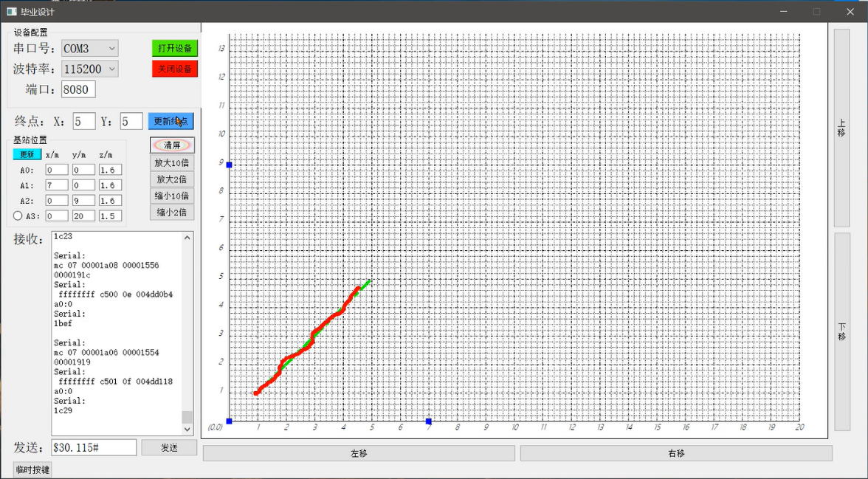Click the app icon in title bar

pyautogui.click(x=11, y=12)
